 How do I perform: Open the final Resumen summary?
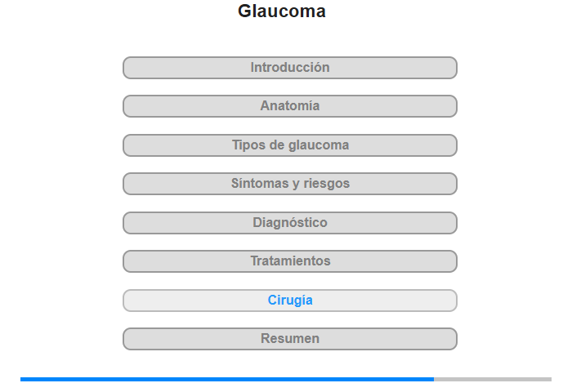point(289,339)
